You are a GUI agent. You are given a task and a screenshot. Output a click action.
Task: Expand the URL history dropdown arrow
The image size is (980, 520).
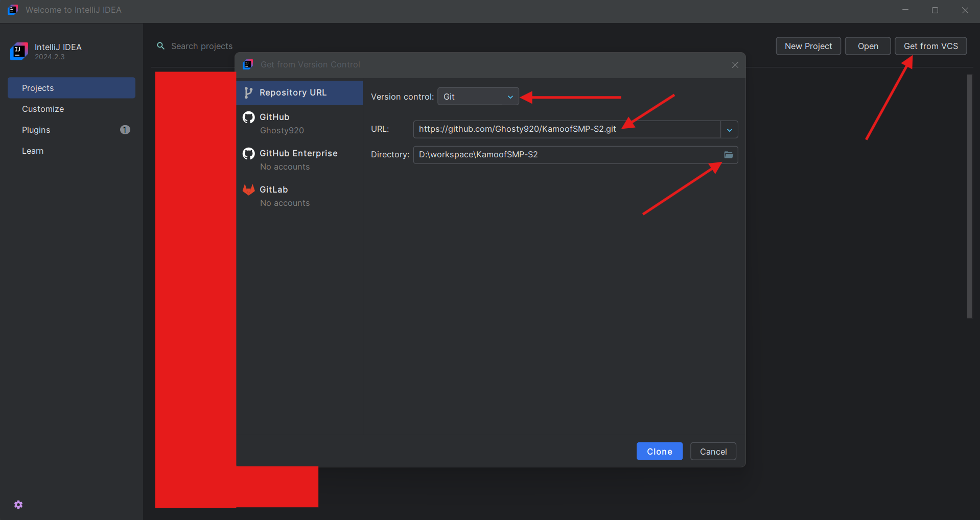729,130
